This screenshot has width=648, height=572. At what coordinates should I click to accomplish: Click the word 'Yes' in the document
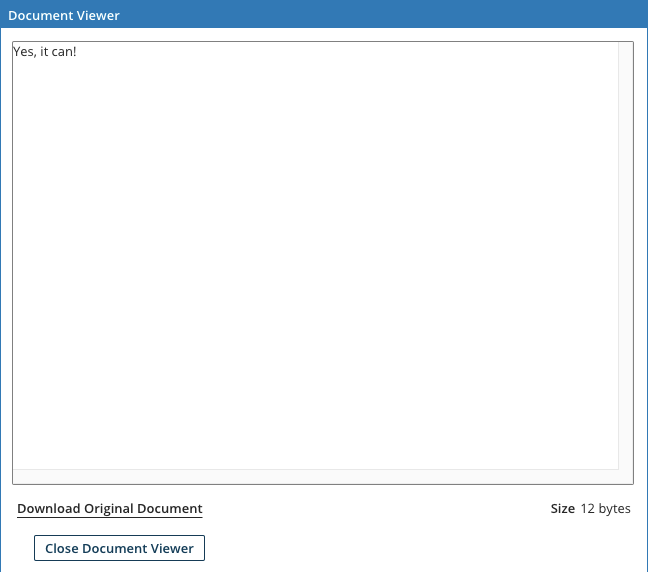24,51
